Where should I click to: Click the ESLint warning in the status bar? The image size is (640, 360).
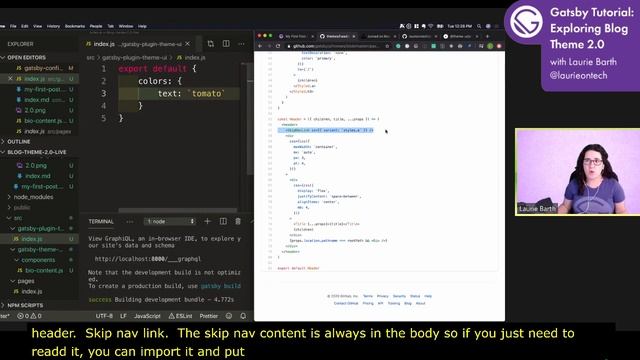[x=180, y=316]
